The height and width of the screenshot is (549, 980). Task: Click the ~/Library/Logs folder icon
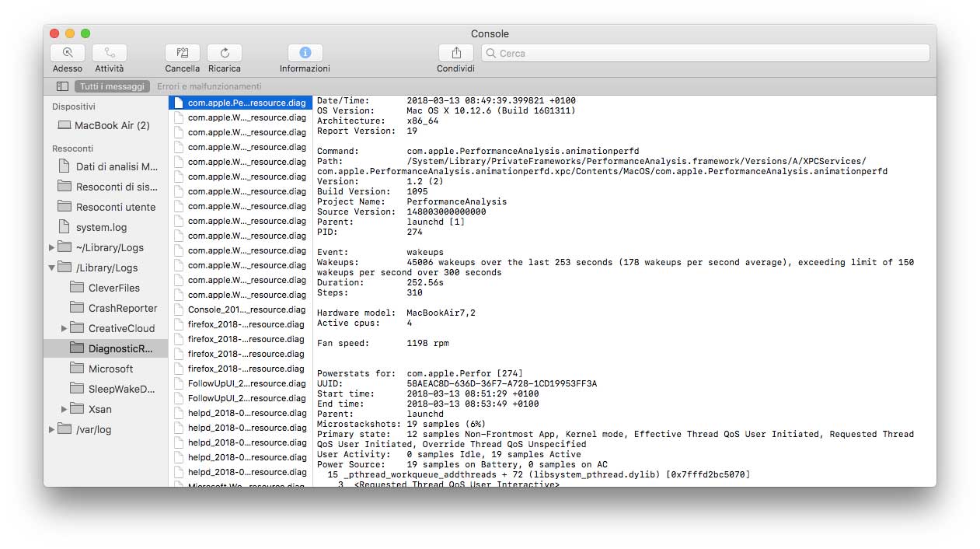(65, 247)
